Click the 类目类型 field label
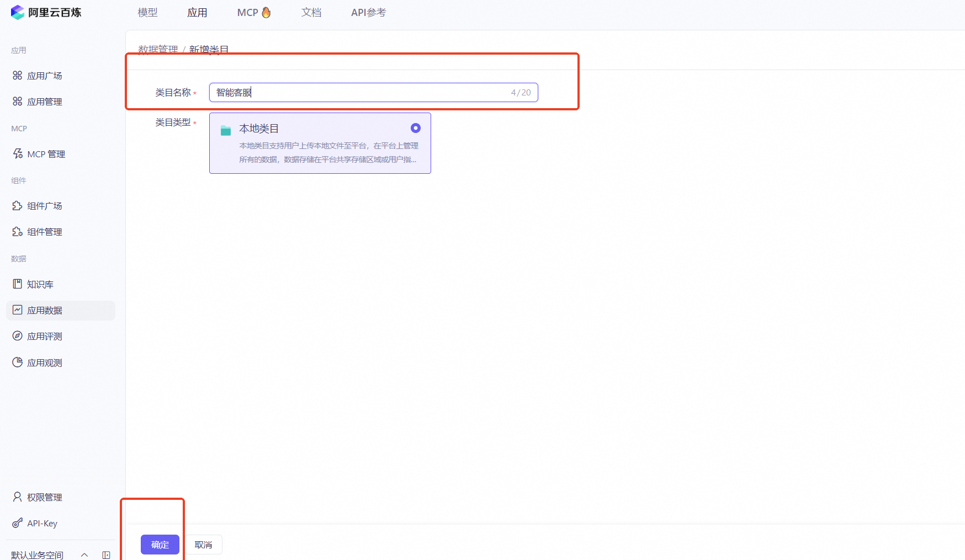 tap(173, 122)
